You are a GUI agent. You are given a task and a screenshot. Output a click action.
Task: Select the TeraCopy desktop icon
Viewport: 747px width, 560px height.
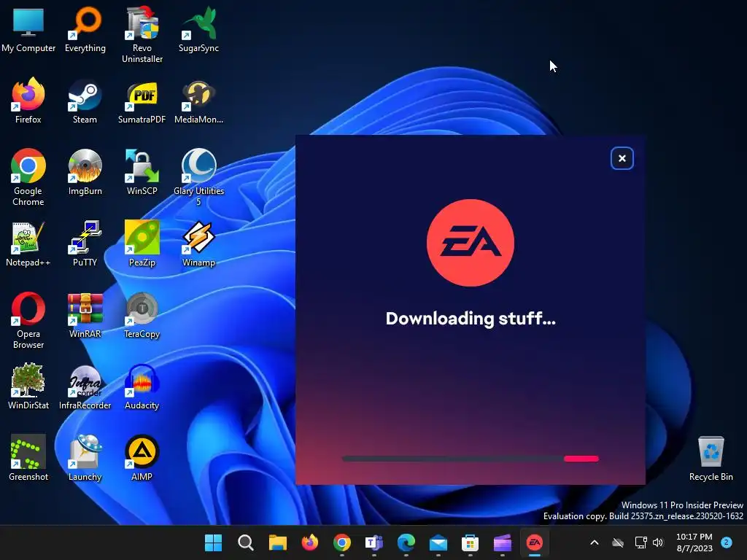coord(142,315)
